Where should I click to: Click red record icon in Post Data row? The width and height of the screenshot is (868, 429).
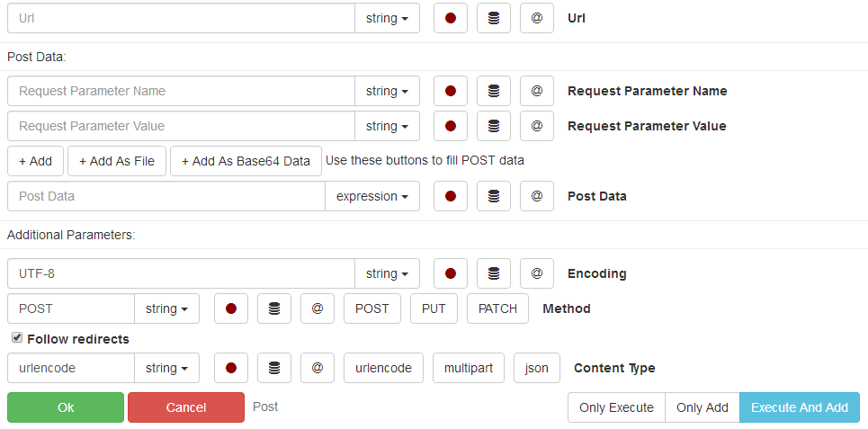[x=451, y=196]
